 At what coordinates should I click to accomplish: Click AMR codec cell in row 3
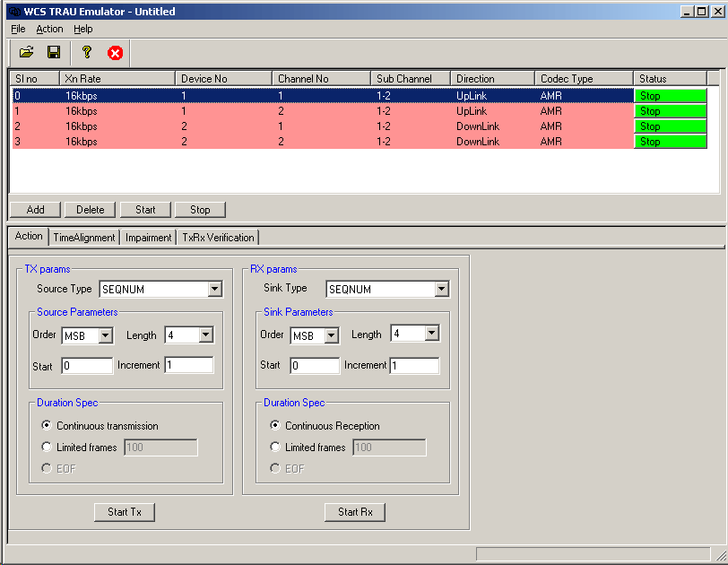tap(551, 142)
